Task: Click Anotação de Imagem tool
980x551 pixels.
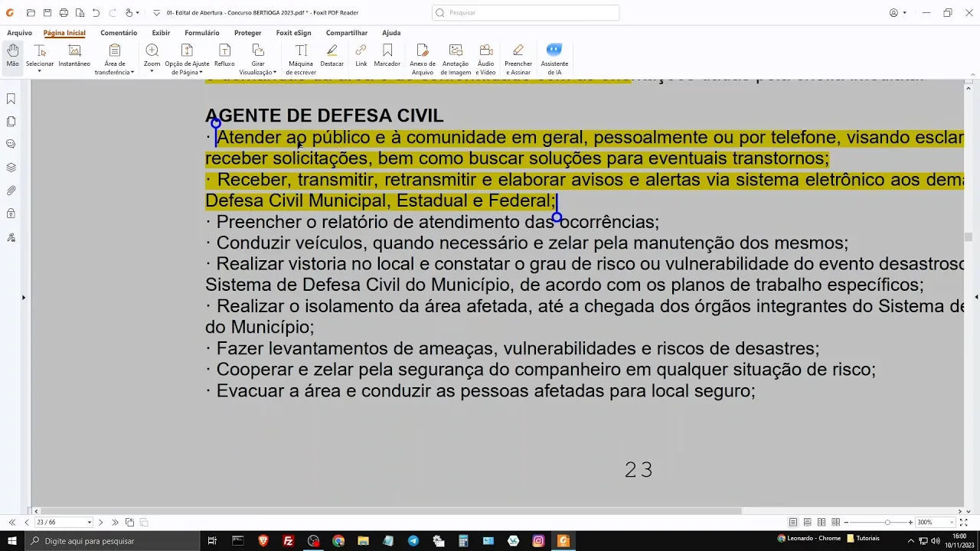Action: (x=456, y=59)
